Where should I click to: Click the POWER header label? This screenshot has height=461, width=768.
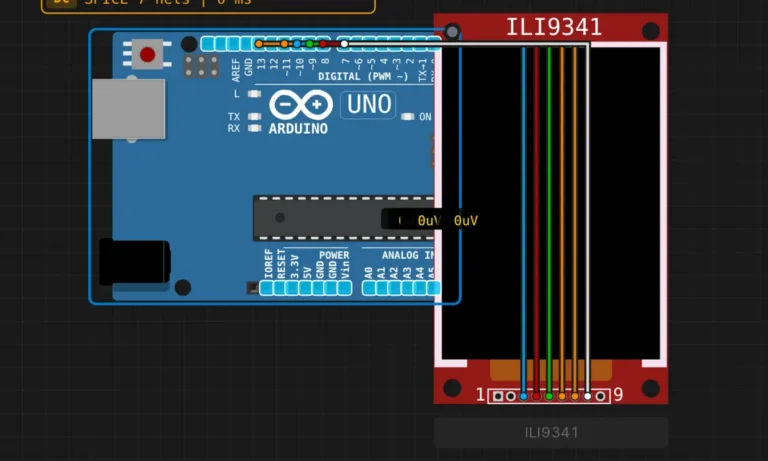[334, 255]
